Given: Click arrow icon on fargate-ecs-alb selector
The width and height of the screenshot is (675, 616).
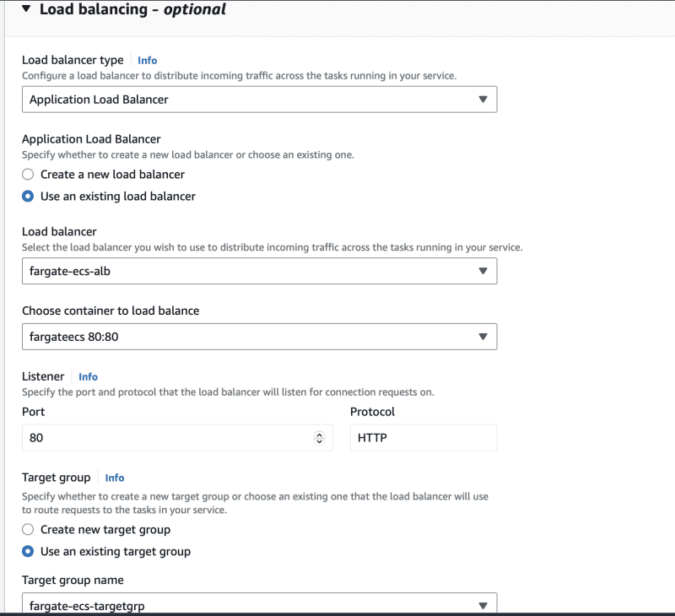Looking at the screenshot, I should pos(483,271).
